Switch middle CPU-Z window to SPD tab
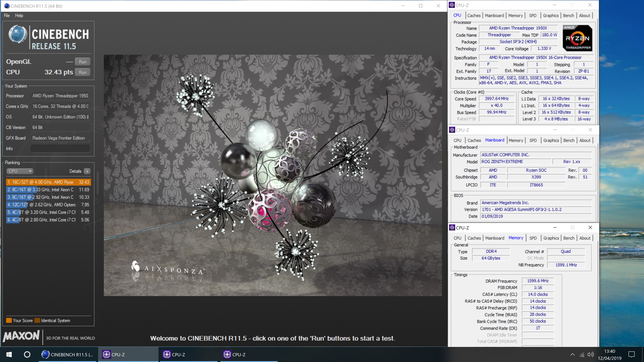Screen dimensions: 644x362 [533, 140]
